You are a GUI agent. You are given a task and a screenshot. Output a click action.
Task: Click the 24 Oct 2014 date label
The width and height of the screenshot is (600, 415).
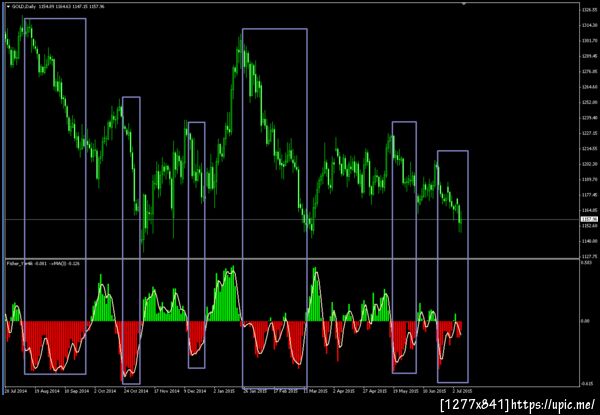tap(136, 391)
